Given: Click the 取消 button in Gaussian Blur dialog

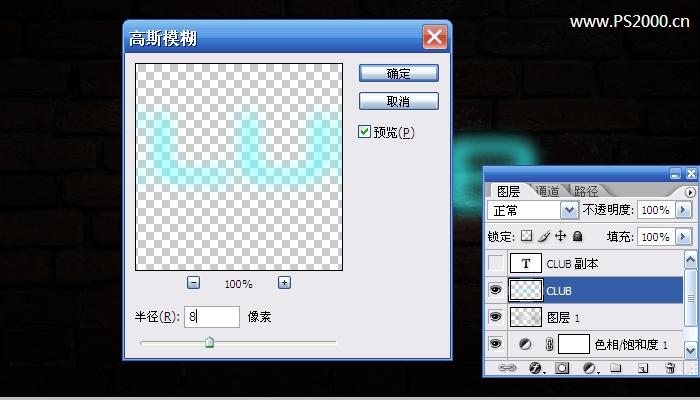Looking at the screenshot, I should tap(399, 101).
